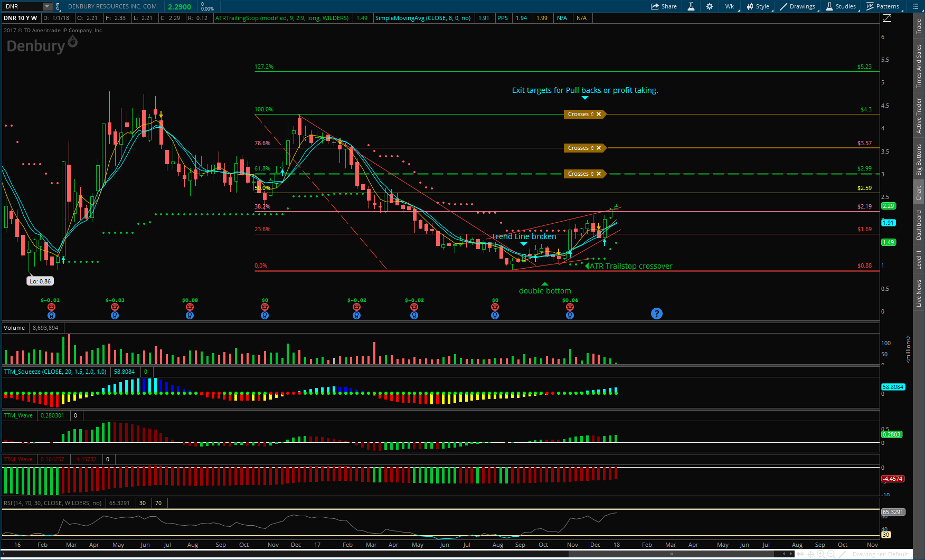Select the drawing tool line icon

tap(843, 554)
